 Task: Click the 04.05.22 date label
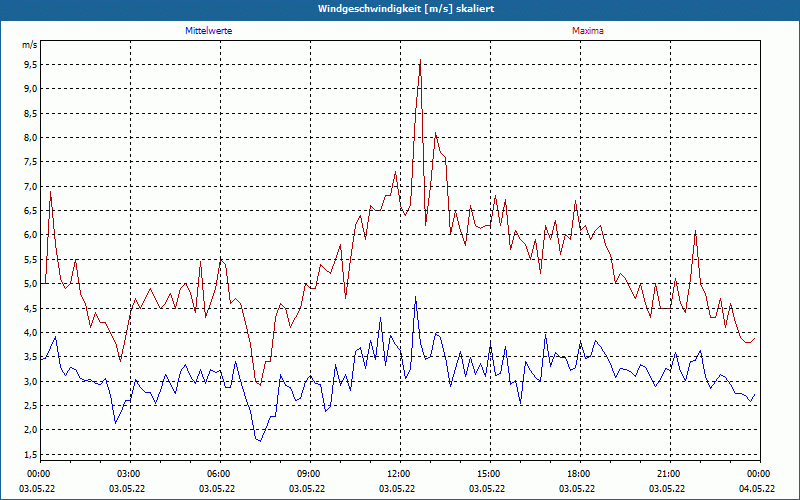(x=757, y=488)
